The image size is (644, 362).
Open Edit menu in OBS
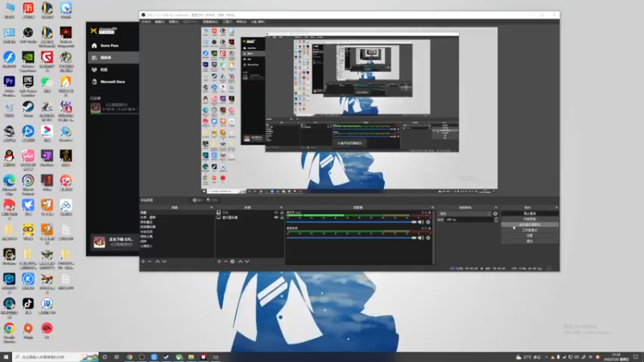(159, 22)
